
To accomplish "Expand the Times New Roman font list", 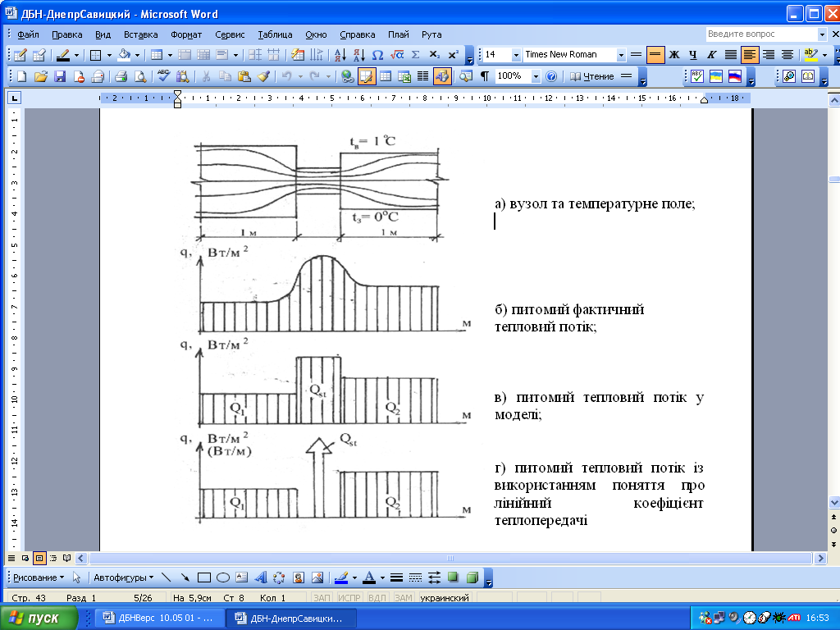I will [x=621, y=55].
